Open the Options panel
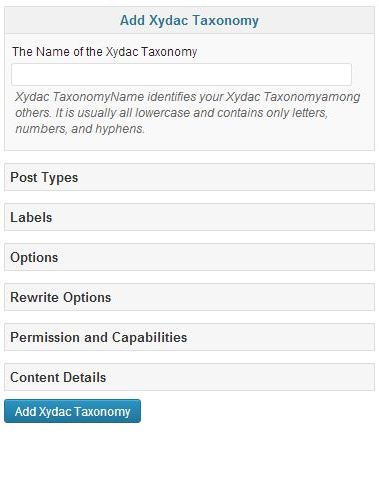Viewport: 379px width, 484px height. pos(189,257)
